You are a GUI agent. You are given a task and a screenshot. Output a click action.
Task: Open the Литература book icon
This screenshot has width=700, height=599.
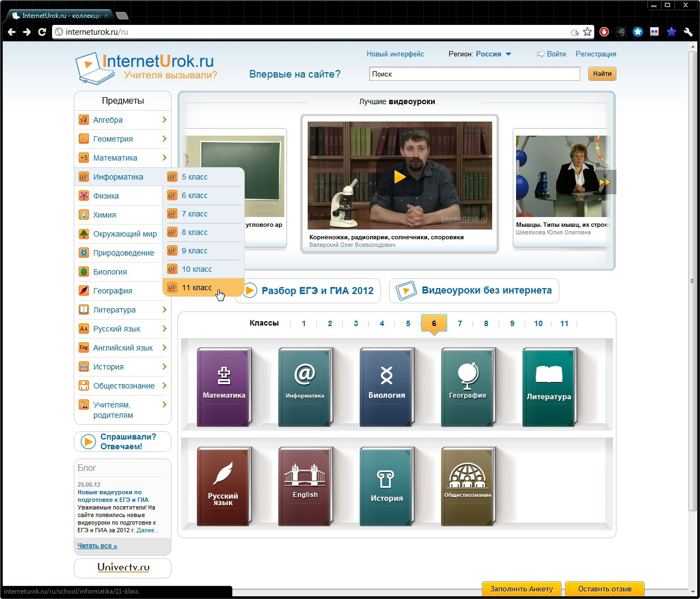[549, 386]
